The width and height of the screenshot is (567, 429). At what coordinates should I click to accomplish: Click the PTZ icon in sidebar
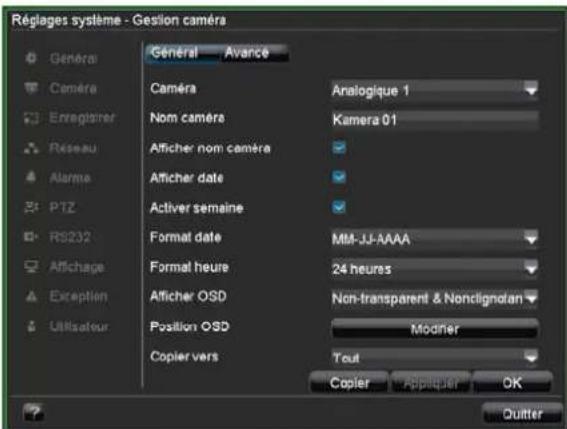(x=31, y=207)
